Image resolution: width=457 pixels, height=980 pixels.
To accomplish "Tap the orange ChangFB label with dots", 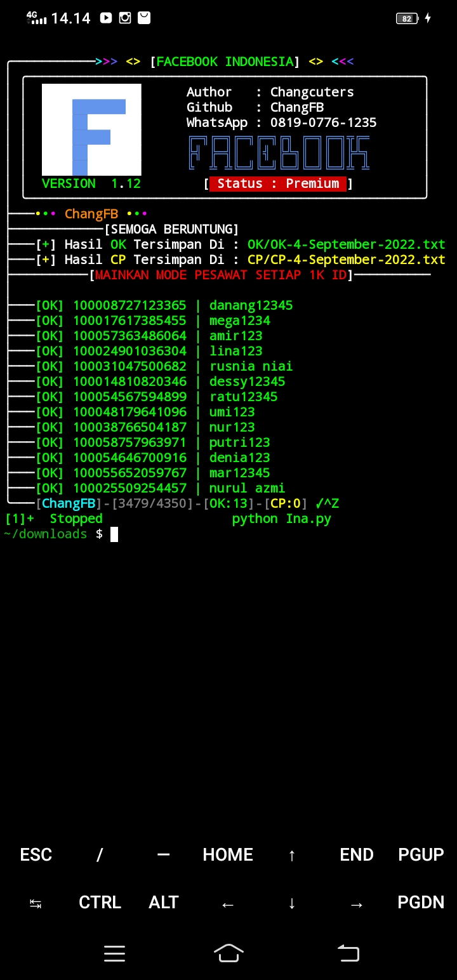I will [91, 214].
